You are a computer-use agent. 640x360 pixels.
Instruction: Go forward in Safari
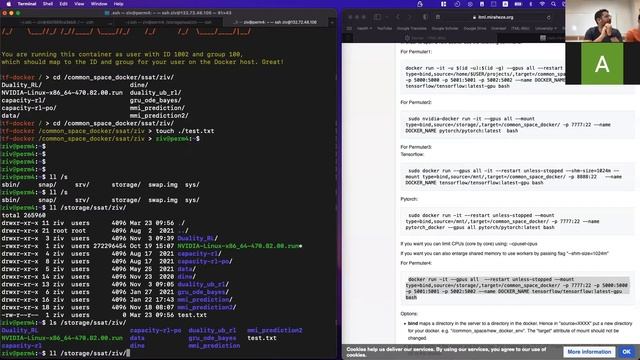click(409, 17)
